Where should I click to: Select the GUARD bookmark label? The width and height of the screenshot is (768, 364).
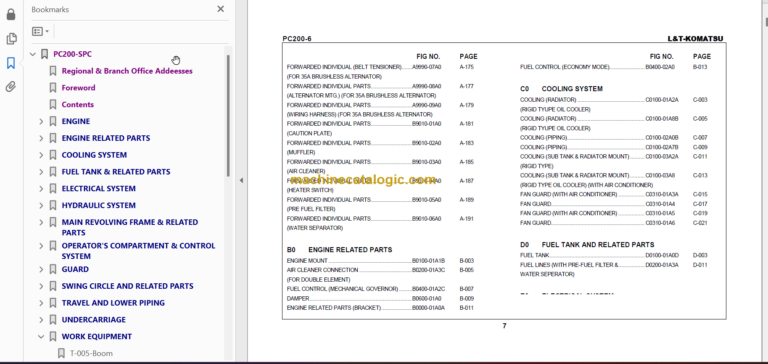pyautogui.click(x=75, y=269)
